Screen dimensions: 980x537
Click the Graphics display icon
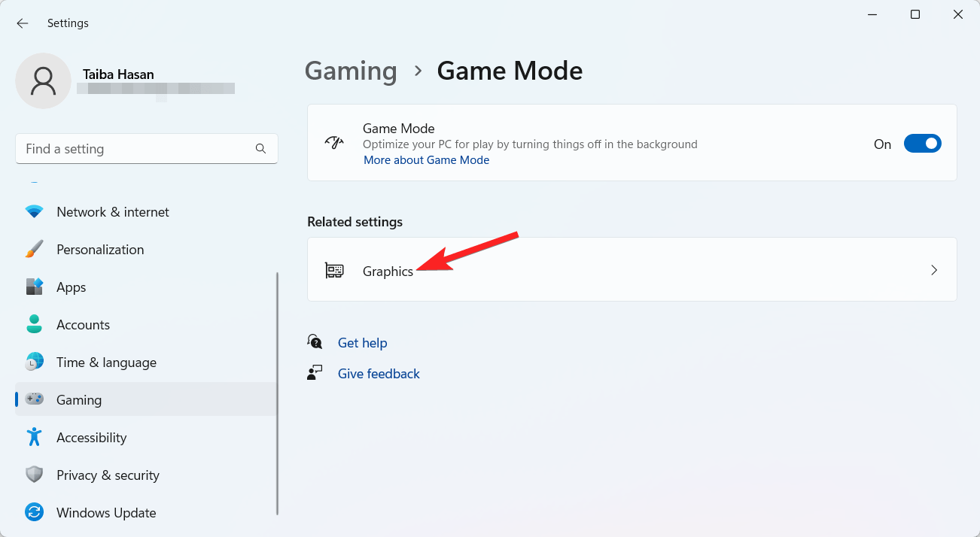click(334, 270)
